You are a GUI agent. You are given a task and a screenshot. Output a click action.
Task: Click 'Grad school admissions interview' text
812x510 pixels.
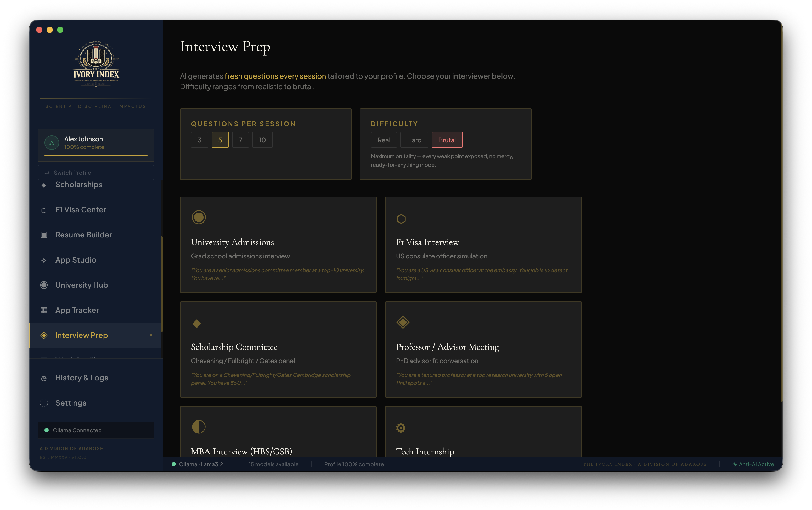click(x=240, y=256)
